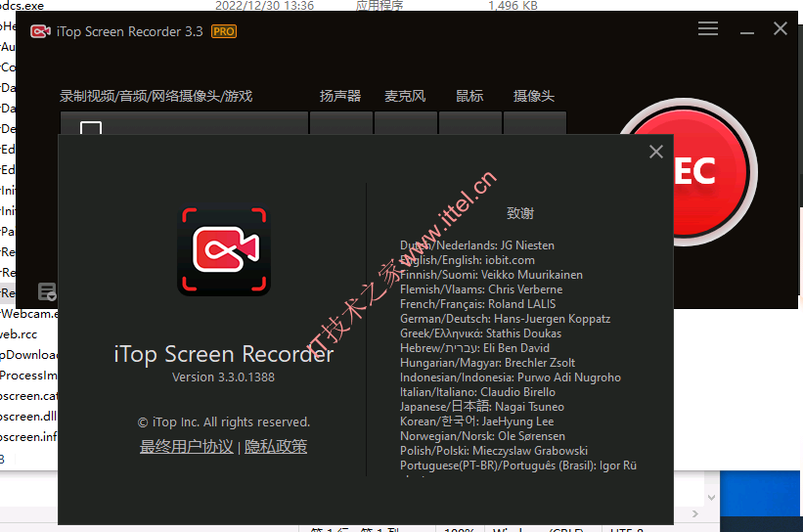Close the iTop Screen Recorder main window
The height and width of the screenshot is (532, 803).
click(x=780, y=28)
